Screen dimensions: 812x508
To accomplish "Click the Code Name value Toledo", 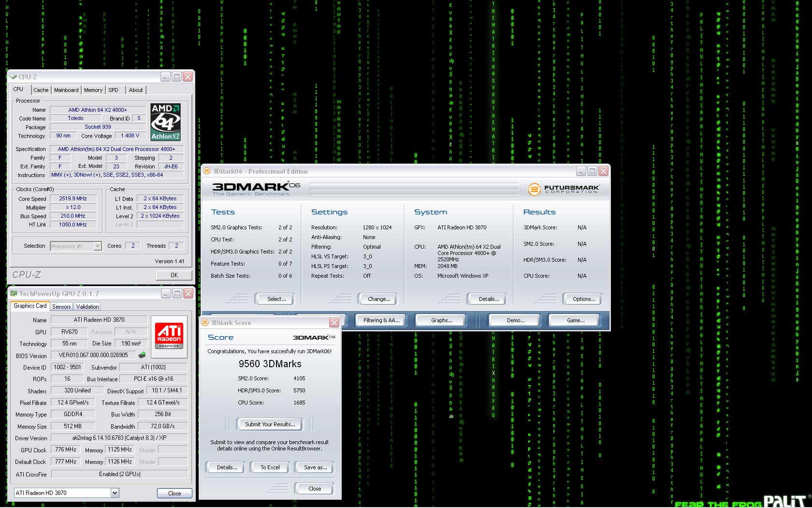I will point(75,118).
